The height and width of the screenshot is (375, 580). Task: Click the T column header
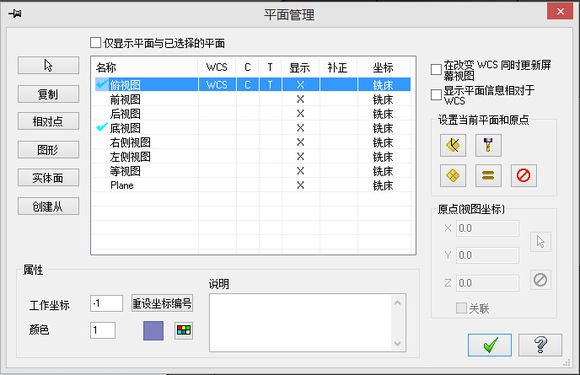pos(270,67)
